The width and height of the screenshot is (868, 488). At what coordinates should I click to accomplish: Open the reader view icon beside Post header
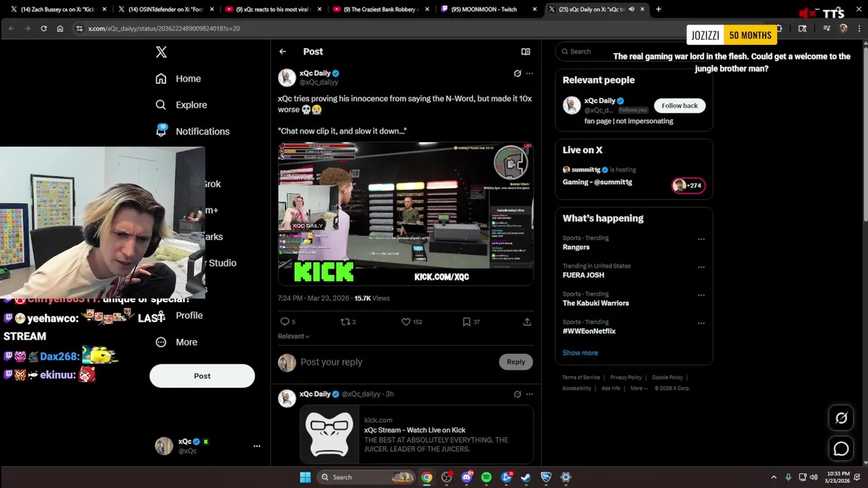click(x=526, y=52)
